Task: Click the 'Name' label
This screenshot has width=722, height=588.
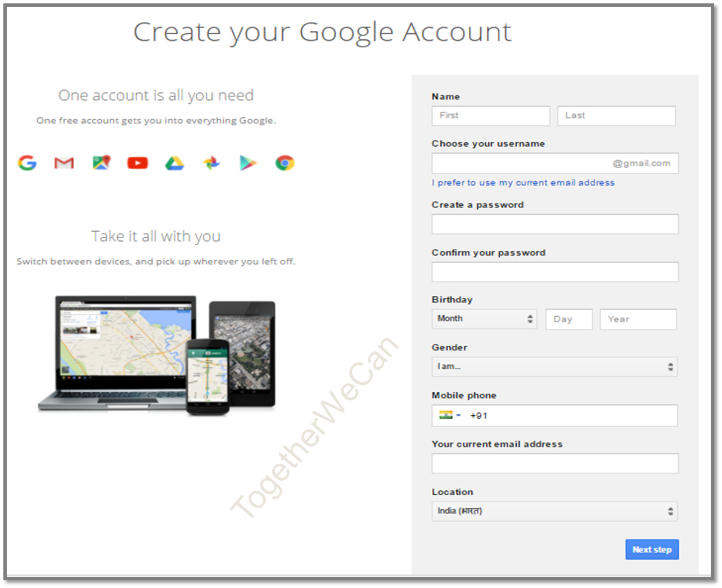Action: coord(446,97)
